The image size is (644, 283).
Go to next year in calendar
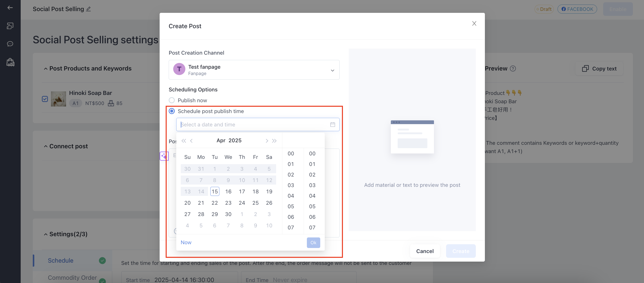[274, 141]
